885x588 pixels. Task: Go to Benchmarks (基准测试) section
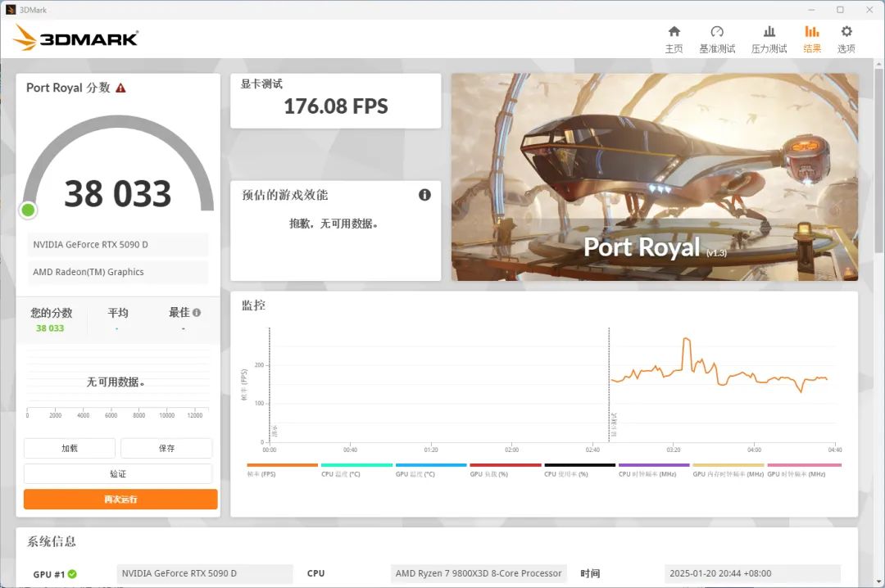[717, 39]
